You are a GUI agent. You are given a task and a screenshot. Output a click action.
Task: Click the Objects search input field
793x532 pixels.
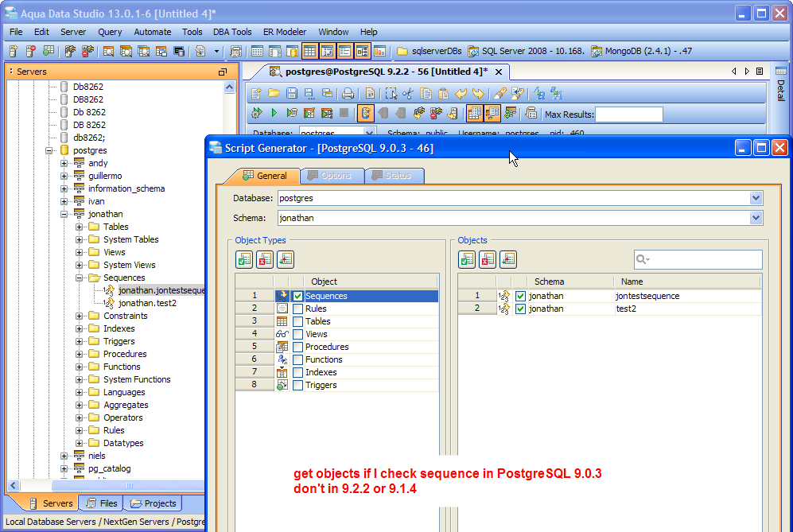click(x=698, y=259)
